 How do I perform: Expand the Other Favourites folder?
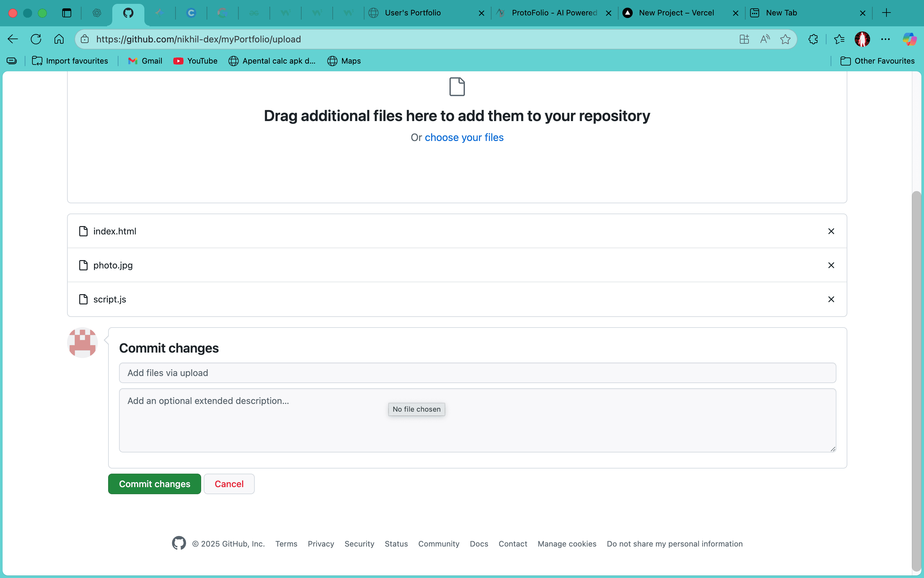(x=877, y=61)
